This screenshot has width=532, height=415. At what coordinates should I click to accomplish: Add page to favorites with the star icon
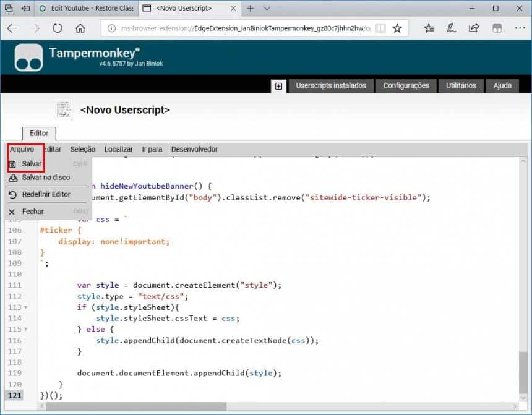[397, 28]
